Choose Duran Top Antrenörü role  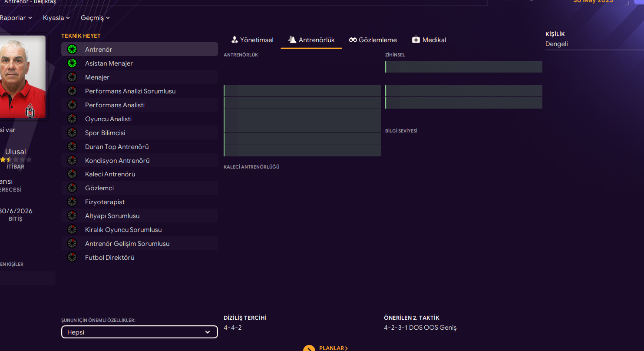pos(117,147)
